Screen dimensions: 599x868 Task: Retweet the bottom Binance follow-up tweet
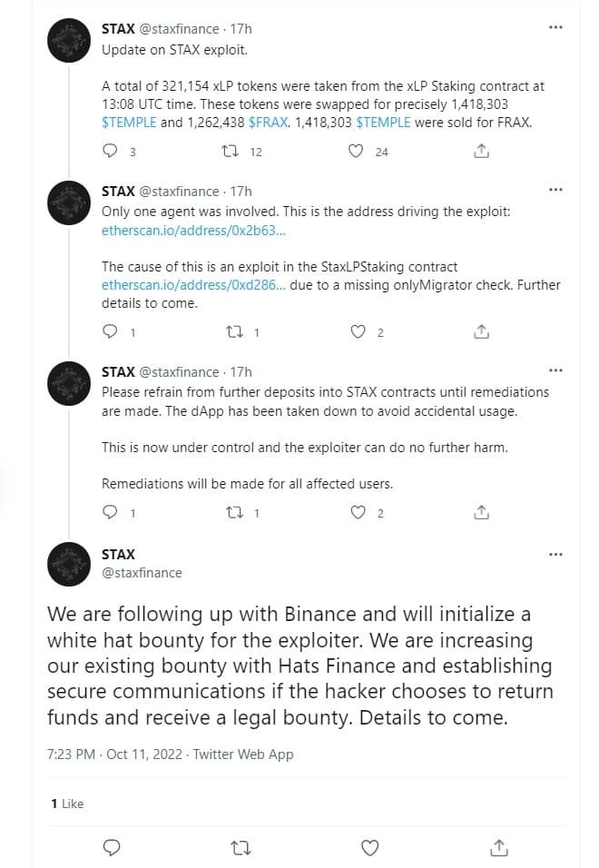pyautogui.click(x=241, y=847)
